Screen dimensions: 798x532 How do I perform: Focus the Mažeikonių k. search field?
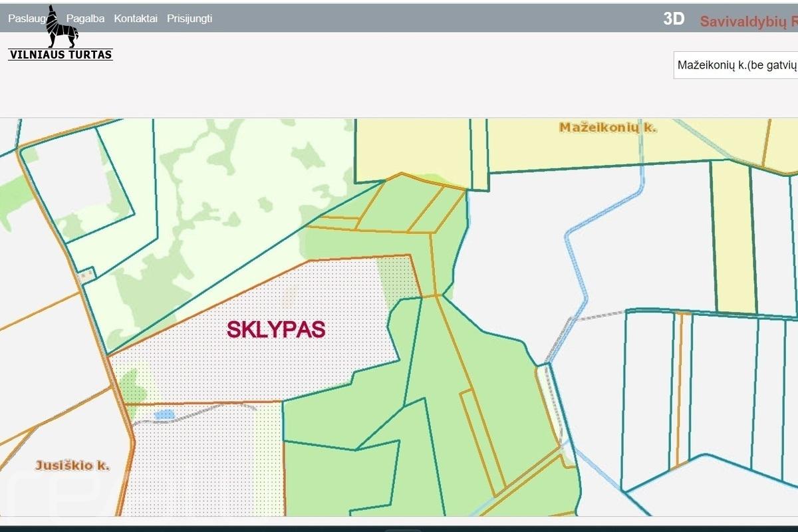pyautogui.click(x=735, y=65)
